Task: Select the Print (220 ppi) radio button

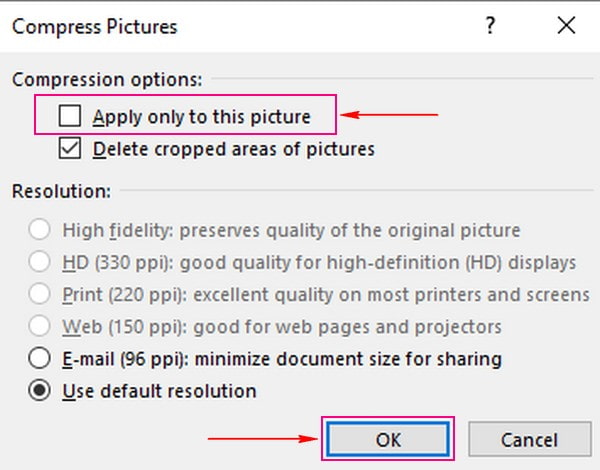Action: (41, 294)
